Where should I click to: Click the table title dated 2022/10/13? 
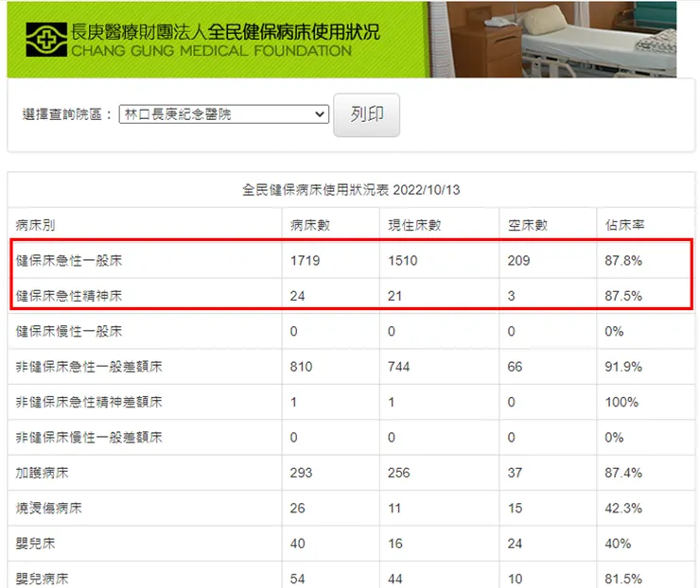click(x=351, y=190)
